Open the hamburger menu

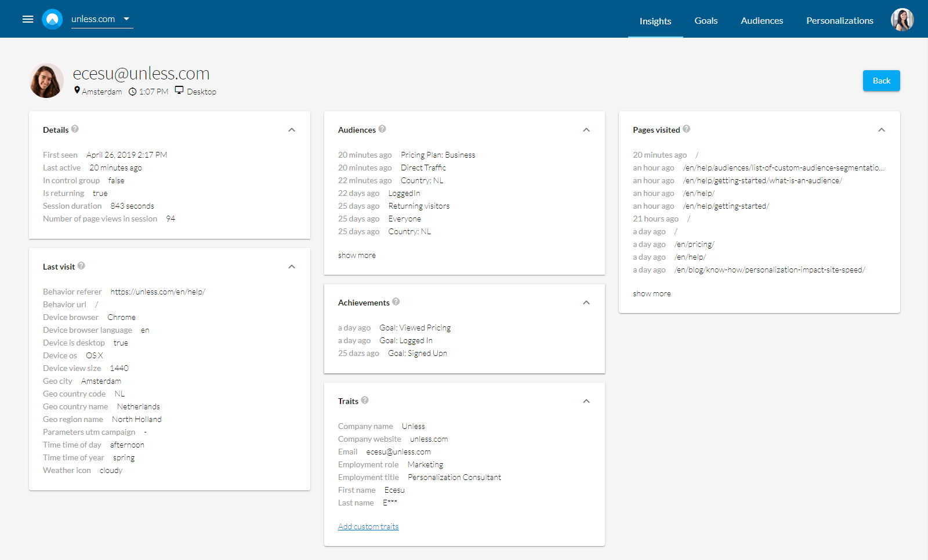[28, 19]
